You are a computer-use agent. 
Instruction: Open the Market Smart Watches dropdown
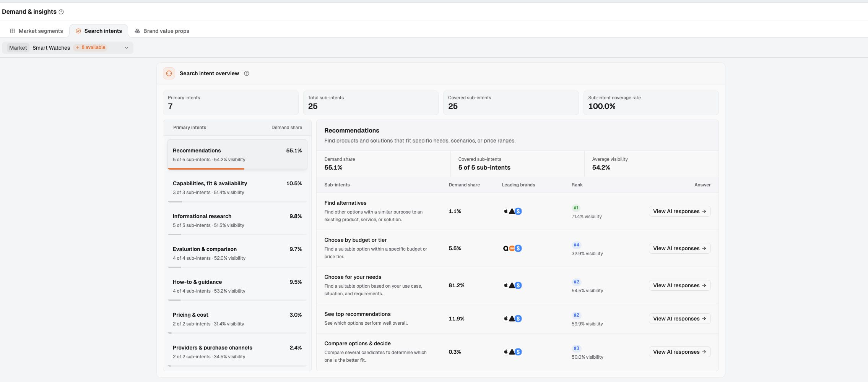[x=68, y=48]
